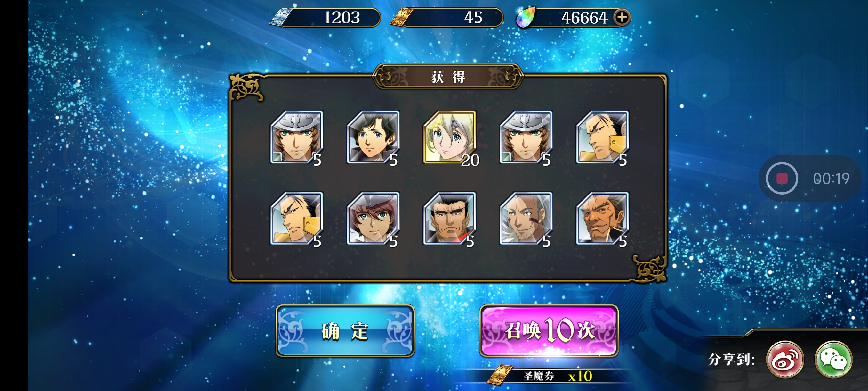Select red-haired character with headgear portrait
Viewport: 868px width, 391px height.
[373, 219]
